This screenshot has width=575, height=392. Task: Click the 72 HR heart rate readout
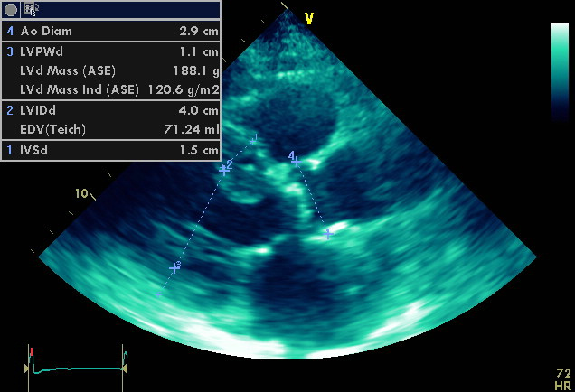point(562,378)
